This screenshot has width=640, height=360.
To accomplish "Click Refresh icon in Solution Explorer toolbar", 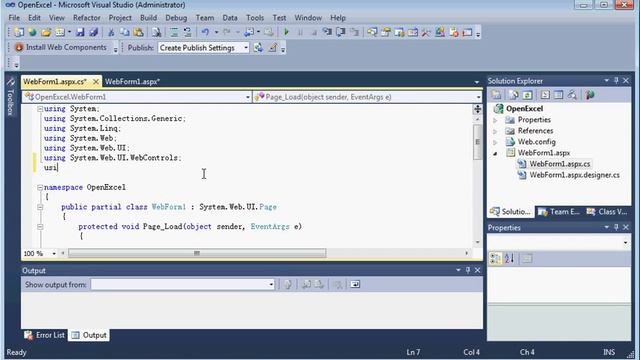I will click(x=527, y=95).
